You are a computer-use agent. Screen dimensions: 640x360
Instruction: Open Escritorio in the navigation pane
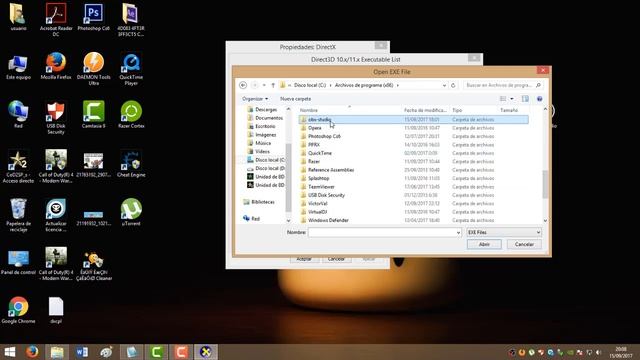[x=265, y=126]
